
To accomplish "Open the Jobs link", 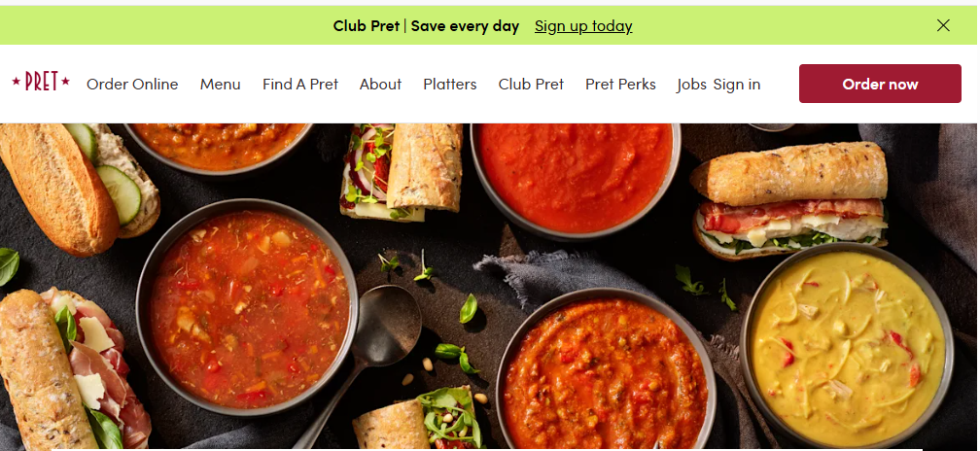I will click(x=691, y=84).
